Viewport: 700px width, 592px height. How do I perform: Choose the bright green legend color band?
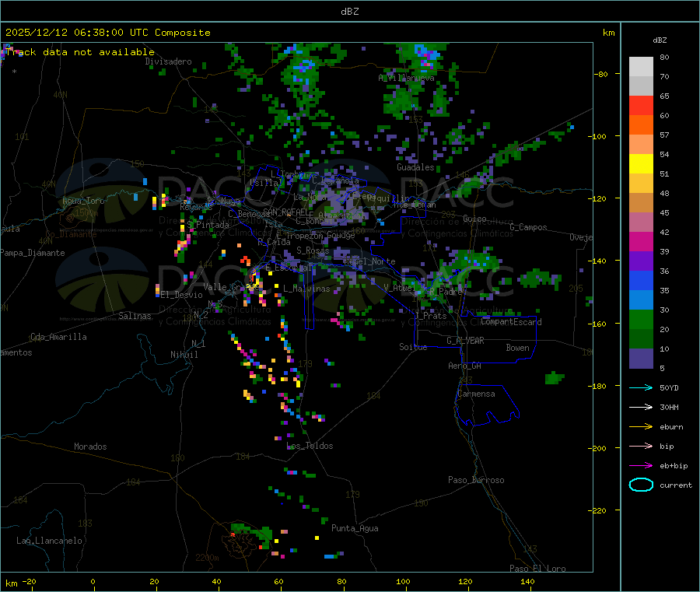[x=641, y=319]
